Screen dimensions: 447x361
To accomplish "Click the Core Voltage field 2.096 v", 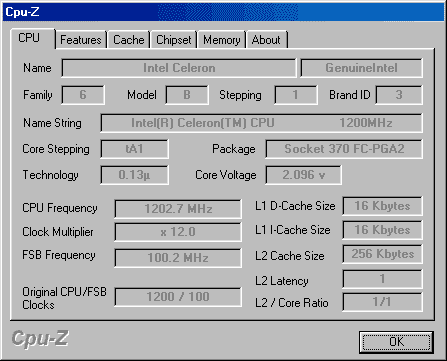I will [x=303, y=175].
